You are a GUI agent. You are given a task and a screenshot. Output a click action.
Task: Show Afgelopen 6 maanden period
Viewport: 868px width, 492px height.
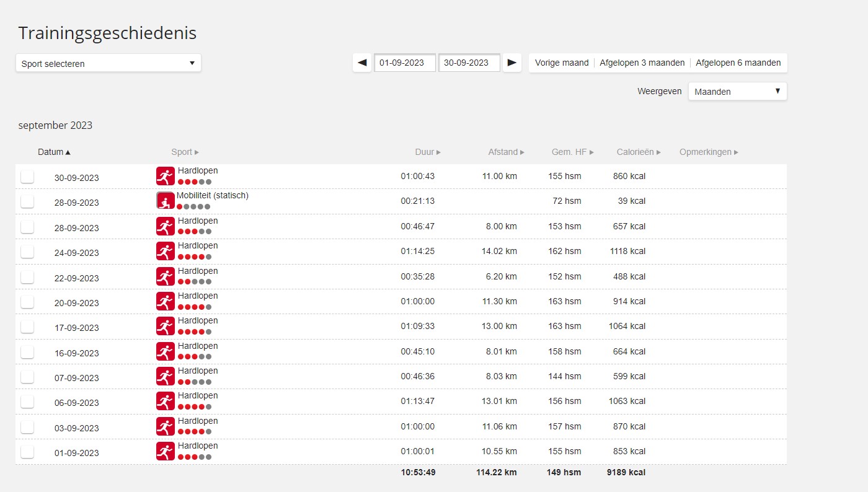pyautogui.click(x=738, y=63)
